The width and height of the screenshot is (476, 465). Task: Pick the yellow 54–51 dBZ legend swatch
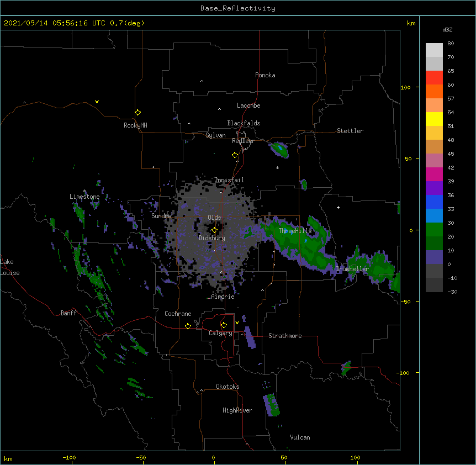[x=434, y=119]
